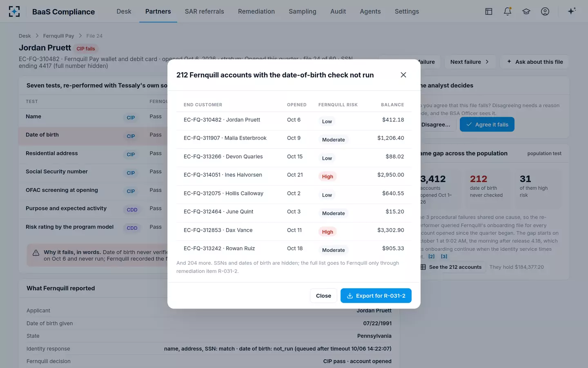Click the High badge for Ines Halvorsen
588x368 pixels.
point(327,177)
